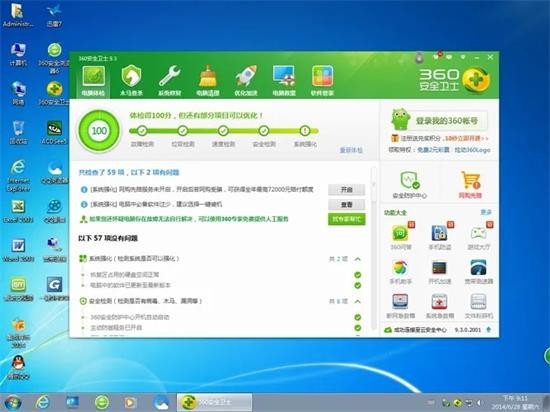This screenshot has height=412, width=550.
Task: Click the green 找专家帮忙 button
Action: (347, 219)
